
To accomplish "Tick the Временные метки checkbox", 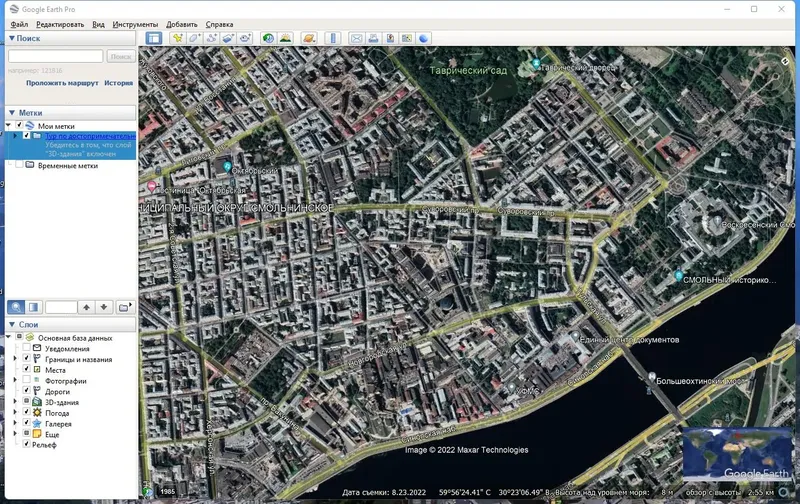I will click(19, 165).
